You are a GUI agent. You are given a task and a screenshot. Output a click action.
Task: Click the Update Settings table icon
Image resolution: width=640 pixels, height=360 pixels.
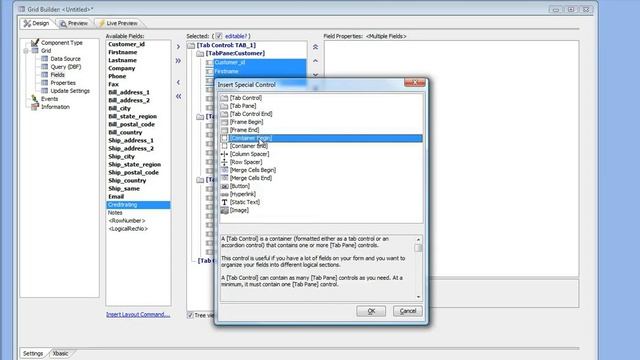44,91
